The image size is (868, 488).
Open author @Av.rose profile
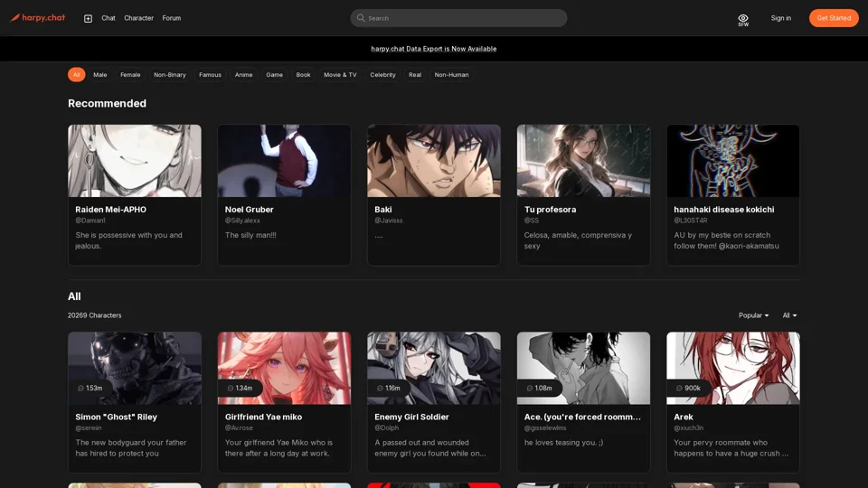coord(239,427)
